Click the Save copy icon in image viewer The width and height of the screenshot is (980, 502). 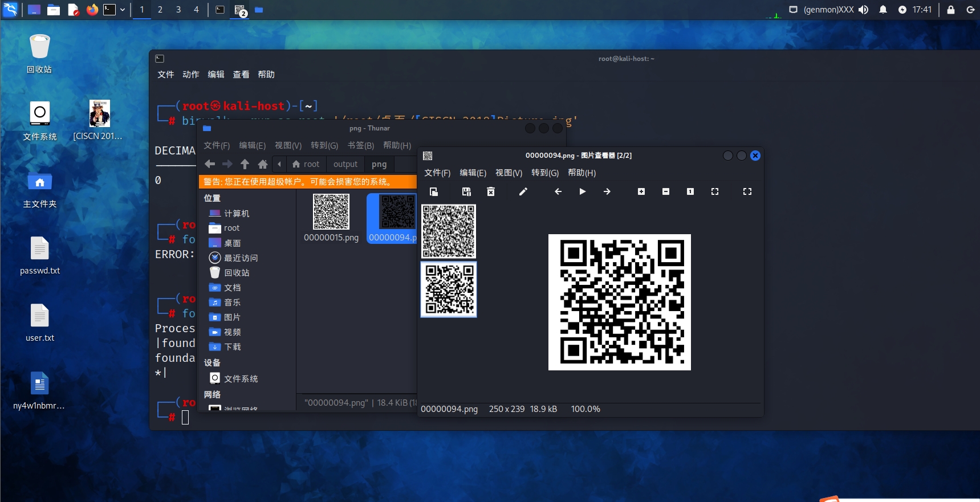click(466, 191)
